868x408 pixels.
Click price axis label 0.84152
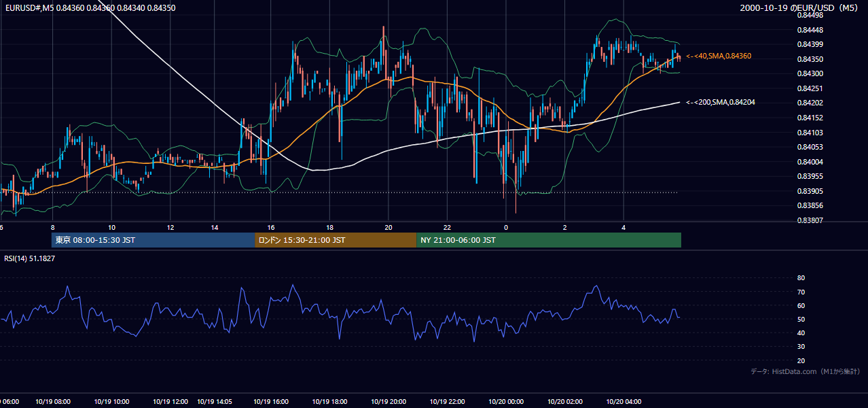(x=809, y=118)
